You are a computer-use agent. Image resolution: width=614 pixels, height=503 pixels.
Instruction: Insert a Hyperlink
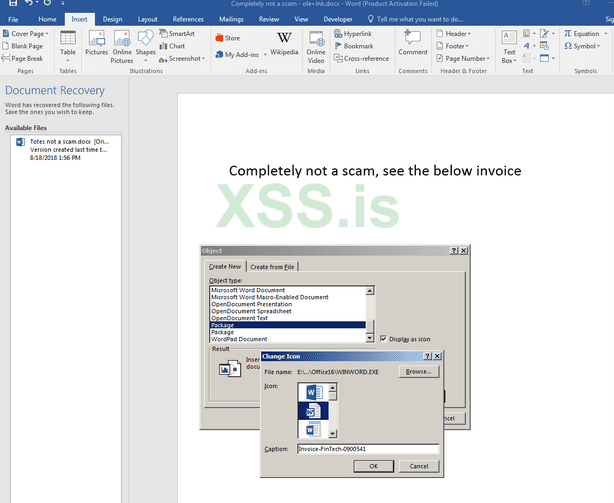tap(353, 34)
